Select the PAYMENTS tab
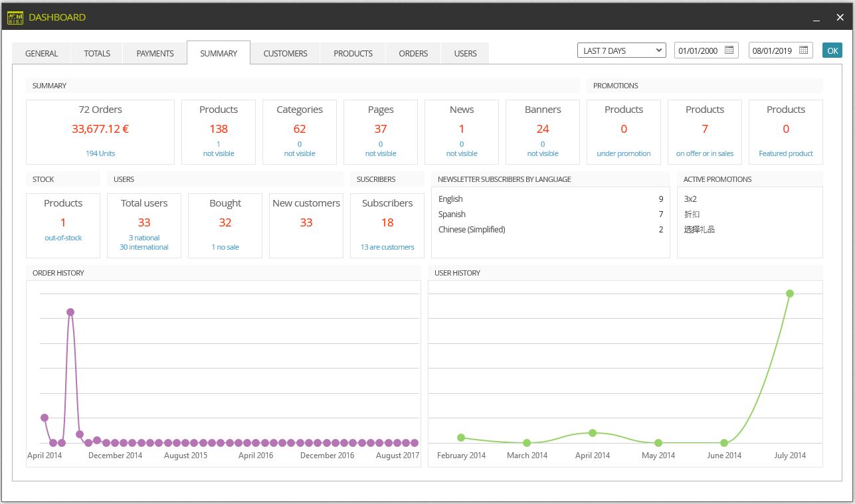The height and width of the screenshot is (504, 855). (x=155, y=53)
